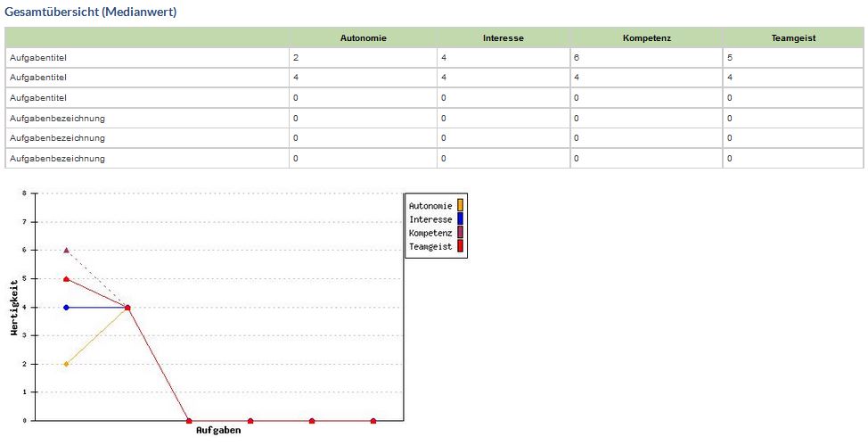This screenshot has height=445, width=868.
Task: Click the Gesamtübersicht (Medianwert) heading
Action: pyautogui.click(x=91, y=12)
